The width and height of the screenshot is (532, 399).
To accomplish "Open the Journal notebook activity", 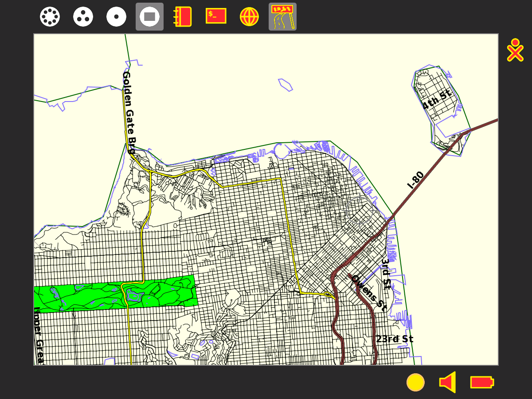I will click(183, 17).
